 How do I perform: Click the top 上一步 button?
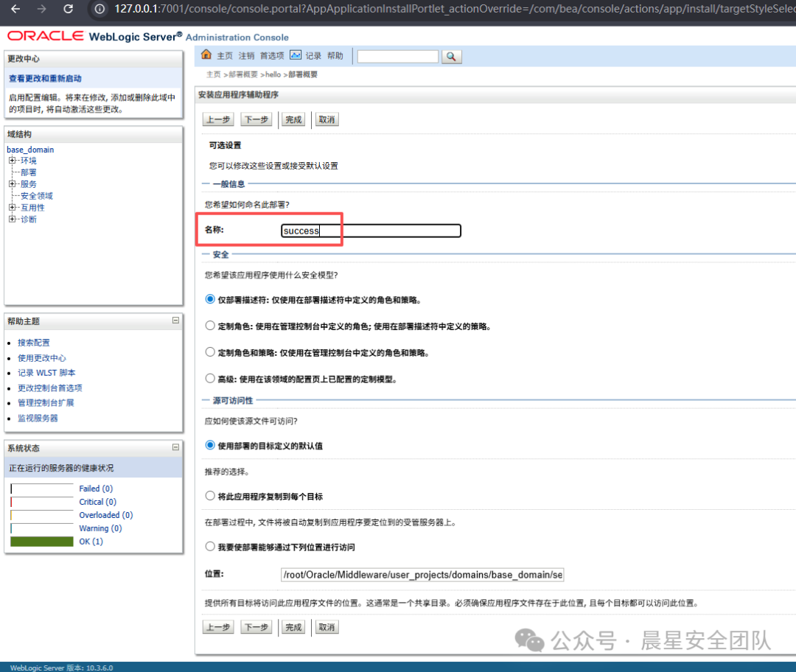pos(218,120)
